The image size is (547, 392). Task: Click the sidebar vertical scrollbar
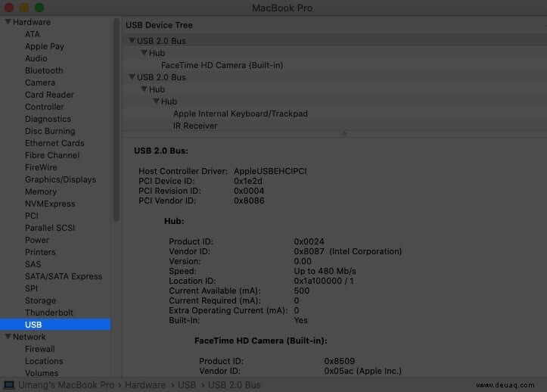point(117,119)
